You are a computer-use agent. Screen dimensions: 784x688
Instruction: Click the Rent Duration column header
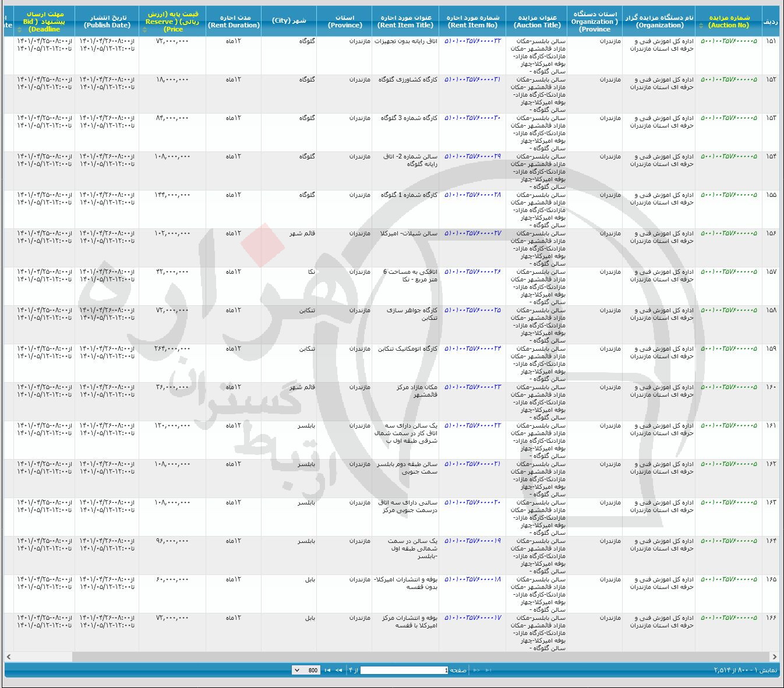[x=234, y=22]
